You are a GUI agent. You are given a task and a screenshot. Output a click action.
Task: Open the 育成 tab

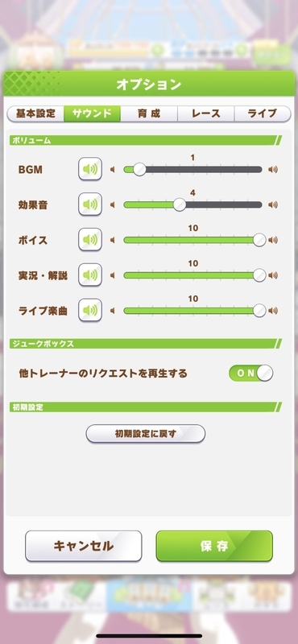point(149,114)
